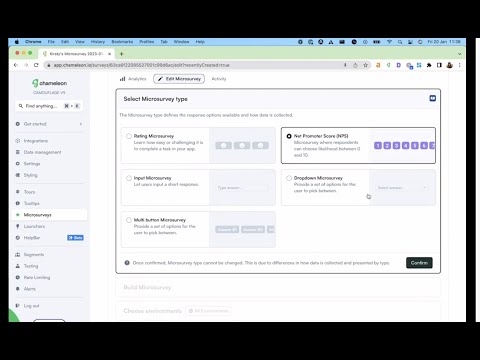Click the Find anything search field
This screenshot has width=480, height=360.
point(49,106)
